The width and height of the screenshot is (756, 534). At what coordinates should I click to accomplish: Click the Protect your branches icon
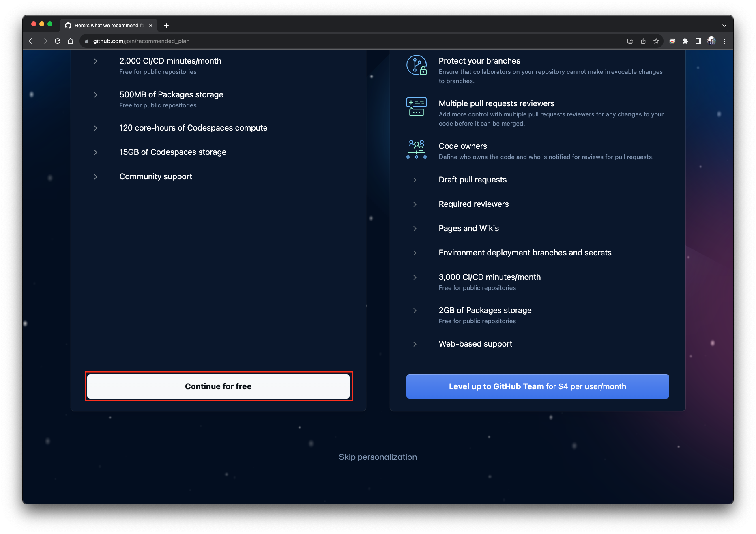pyautogui.click(x=417, y=65)
